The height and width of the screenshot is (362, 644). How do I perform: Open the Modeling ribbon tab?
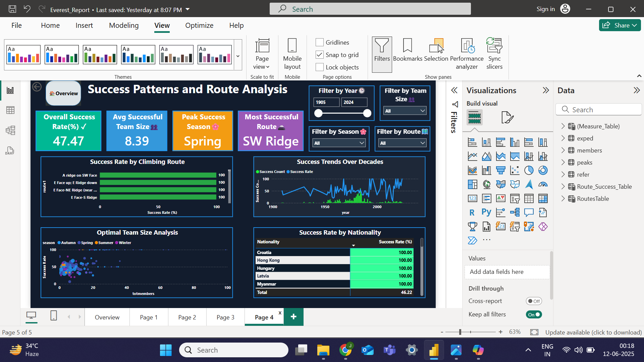tap(124, 25)
